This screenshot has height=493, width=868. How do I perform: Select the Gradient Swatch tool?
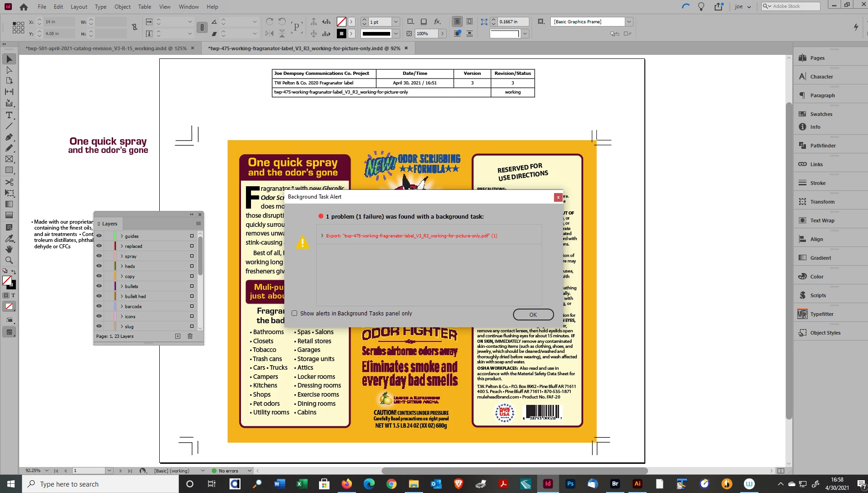click(9, 204)
